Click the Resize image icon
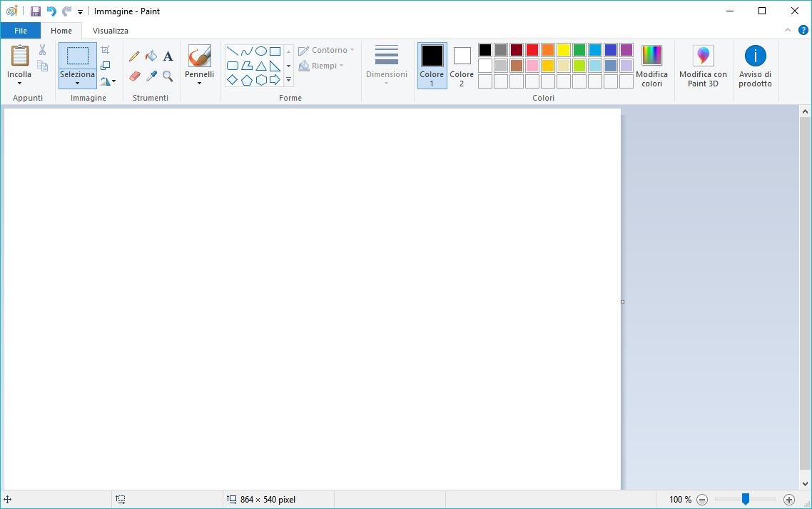Image resolution: width=812 pixels, height=509 pixels. click(106, 66)
